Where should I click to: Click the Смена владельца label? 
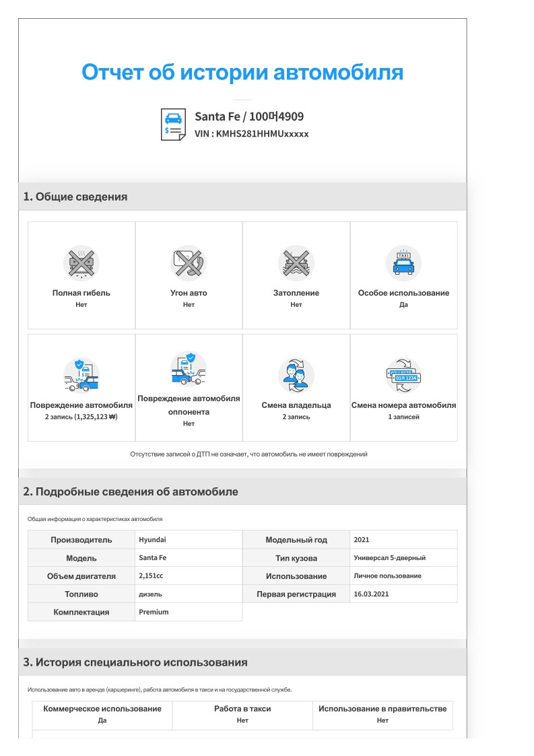296,405
